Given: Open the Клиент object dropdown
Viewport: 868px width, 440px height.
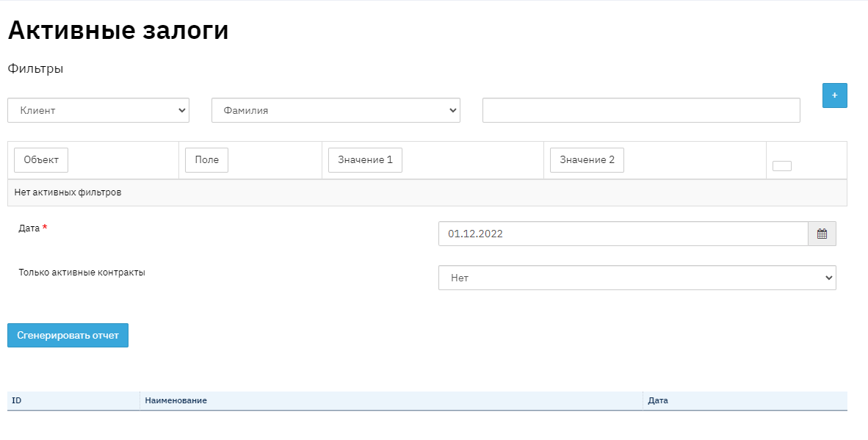Looking at the screenshot, I should (98, 110).
